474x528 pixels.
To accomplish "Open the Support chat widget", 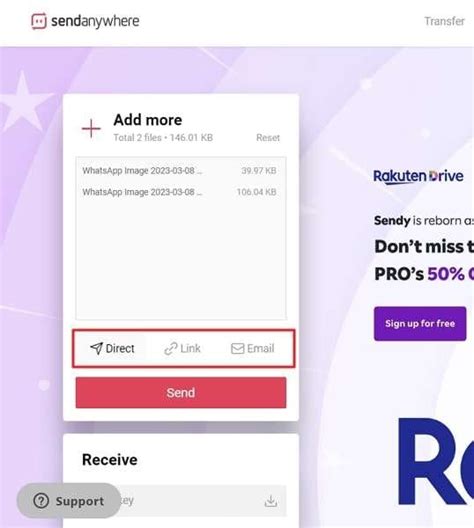I will click(69, 501).
